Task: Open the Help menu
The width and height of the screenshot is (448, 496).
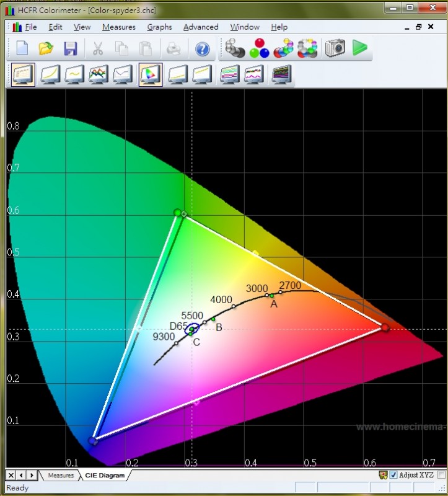Action: pos(279,27)
